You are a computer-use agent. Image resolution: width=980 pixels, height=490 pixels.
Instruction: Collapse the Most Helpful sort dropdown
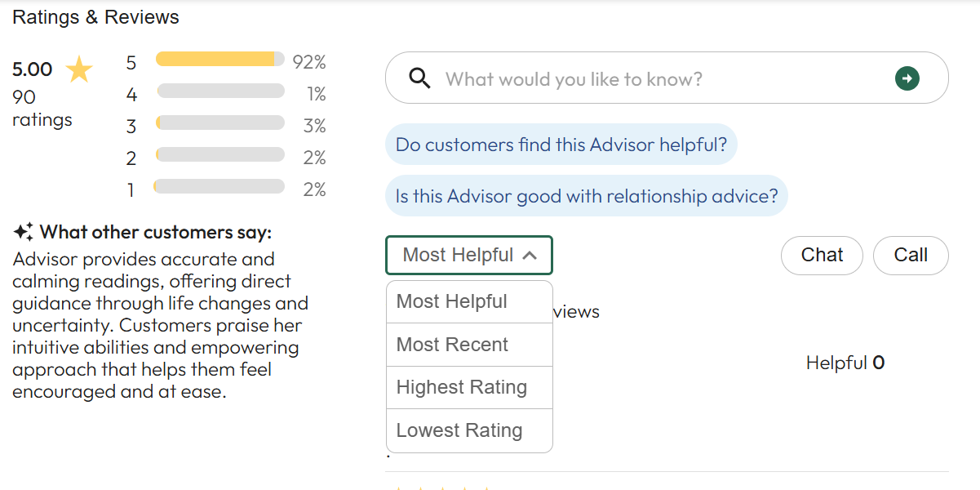[469, 254]
